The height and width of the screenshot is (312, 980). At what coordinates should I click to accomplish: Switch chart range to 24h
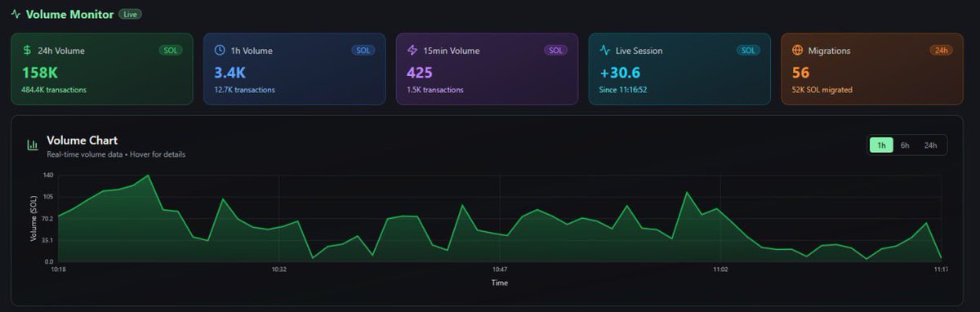click(x=930, y=145)
